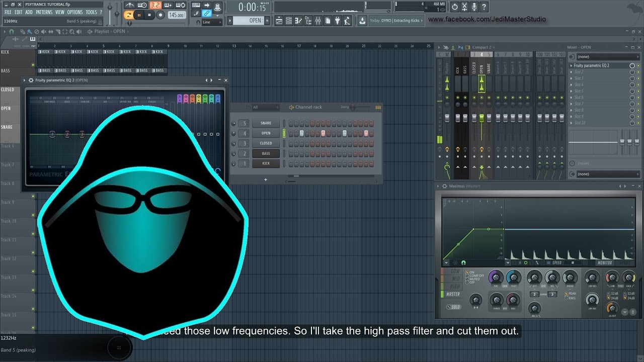Screen dimensions: 644x362
Task: Open the OPTIONS menu
Action: (x=75, y=12)
